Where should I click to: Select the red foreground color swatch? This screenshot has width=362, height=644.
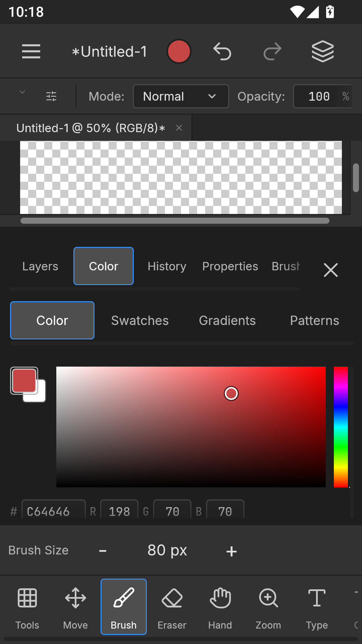click(24, 380)
